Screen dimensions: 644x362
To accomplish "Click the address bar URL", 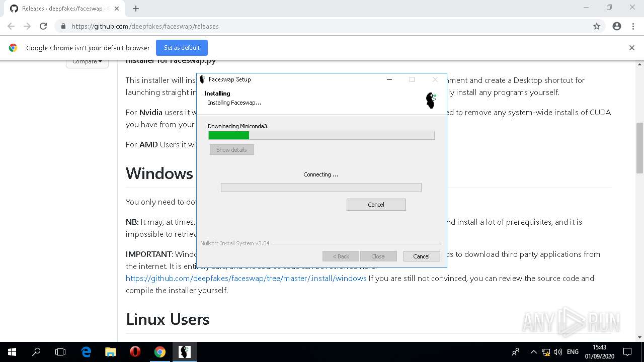I will click(x=145, y=26).
